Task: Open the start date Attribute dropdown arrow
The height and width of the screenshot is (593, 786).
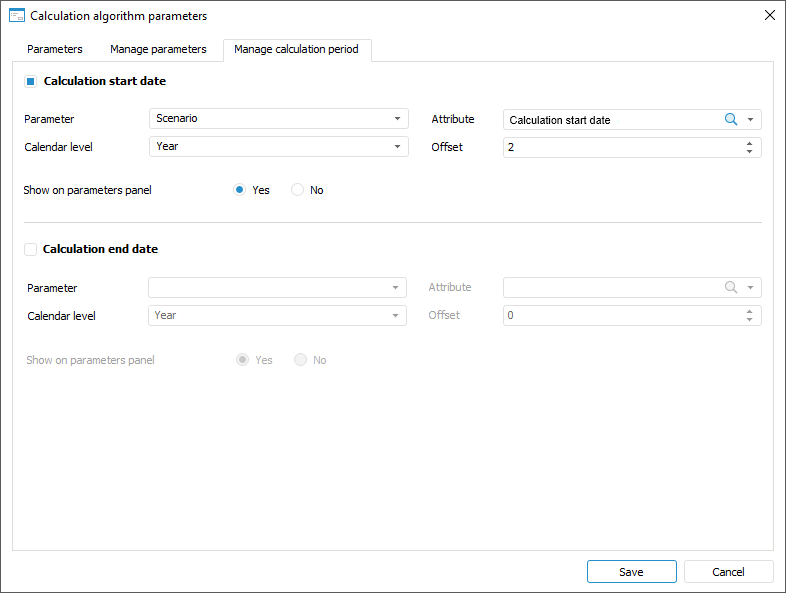Action: click(x=750, y=119)
